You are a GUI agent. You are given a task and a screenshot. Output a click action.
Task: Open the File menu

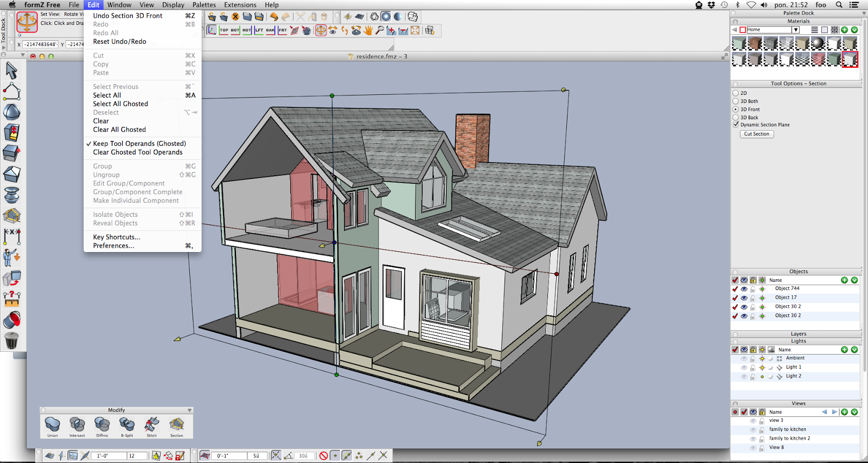tap(74, 5)
